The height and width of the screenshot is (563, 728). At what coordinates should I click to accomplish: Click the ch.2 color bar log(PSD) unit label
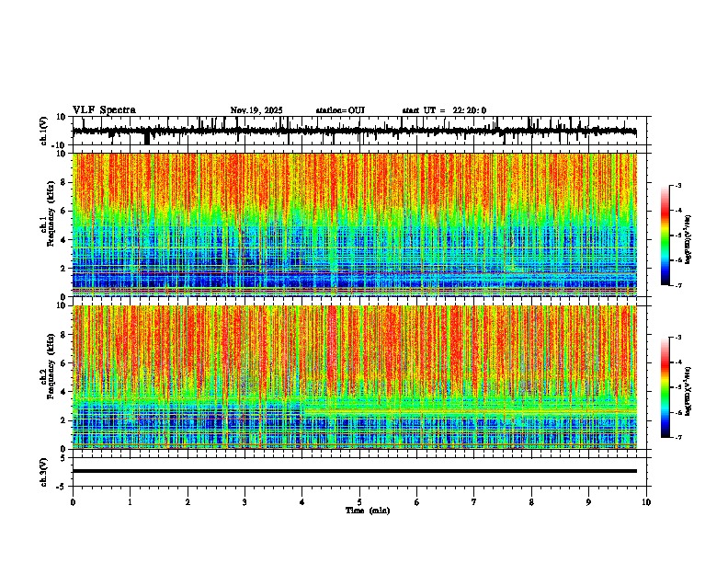688,391
